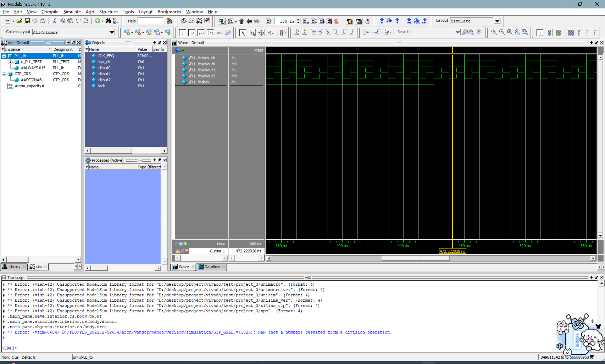Viewport: 605px width, 364px height.
Task: Toggle the lock icon next to Cursor 1
Action: point(178,251)
